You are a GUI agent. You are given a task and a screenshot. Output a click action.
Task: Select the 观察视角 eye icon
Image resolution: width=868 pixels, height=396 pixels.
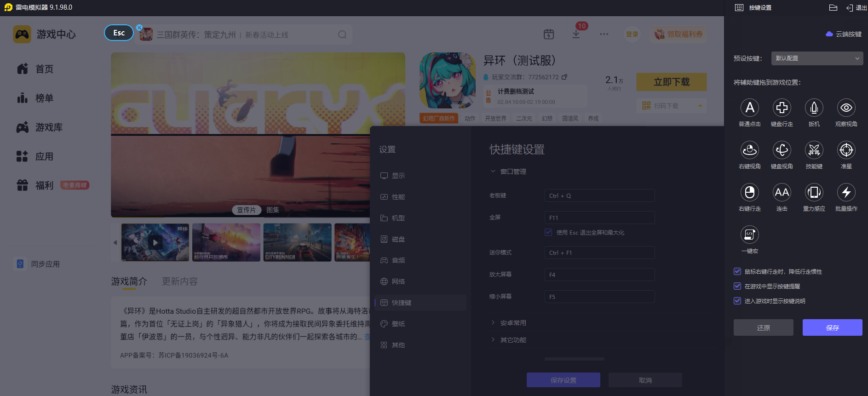pyautogui.click(x=846, y=108)
